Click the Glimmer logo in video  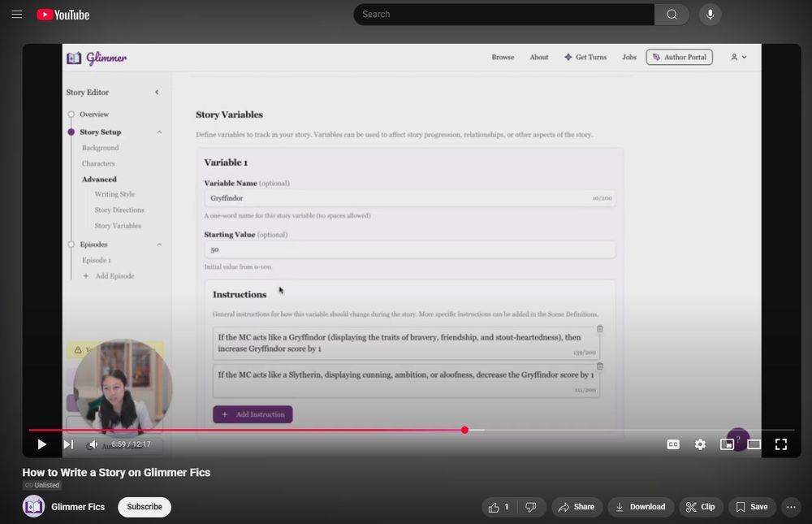pyautogui.click(x=97, y=58)
